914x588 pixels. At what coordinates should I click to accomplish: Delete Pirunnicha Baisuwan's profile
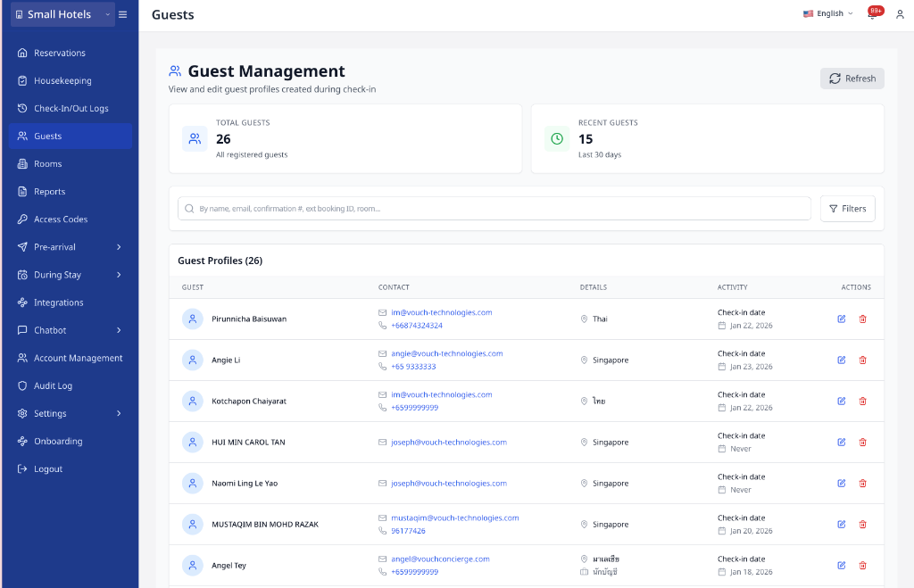862,319
